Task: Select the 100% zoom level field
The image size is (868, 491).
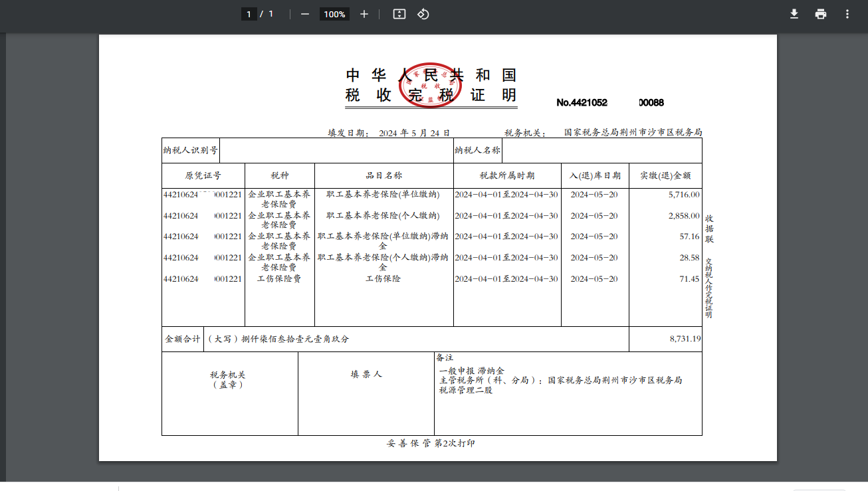Action: coord(334,14)
